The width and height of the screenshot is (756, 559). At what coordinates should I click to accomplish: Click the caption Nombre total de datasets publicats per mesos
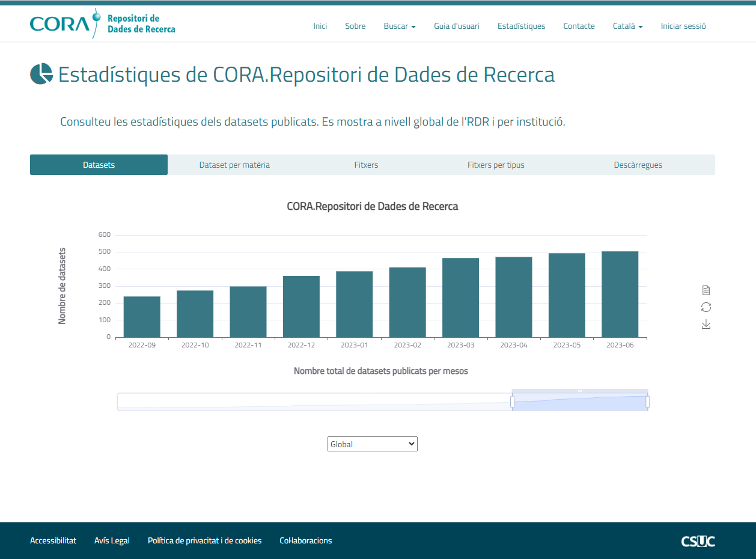pyautogui.click(x=381, y=371)
